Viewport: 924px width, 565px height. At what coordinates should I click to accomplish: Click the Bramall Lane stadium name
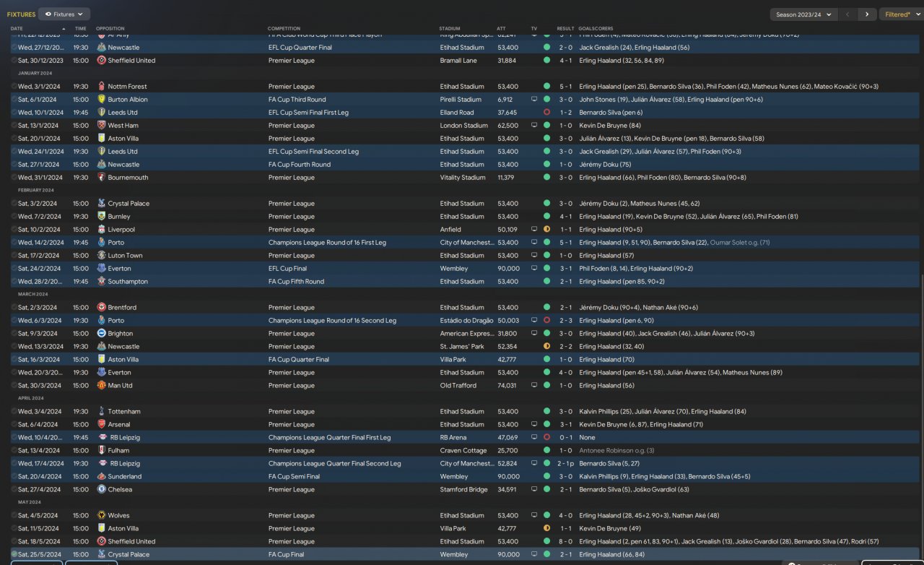click(x=458, y=61)
